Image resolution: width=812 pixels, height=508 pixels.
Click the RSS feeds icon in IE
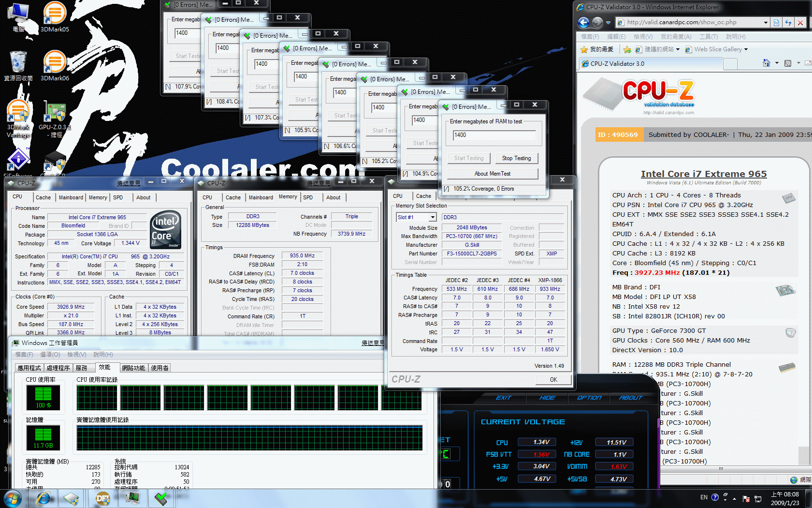[788, 63]
